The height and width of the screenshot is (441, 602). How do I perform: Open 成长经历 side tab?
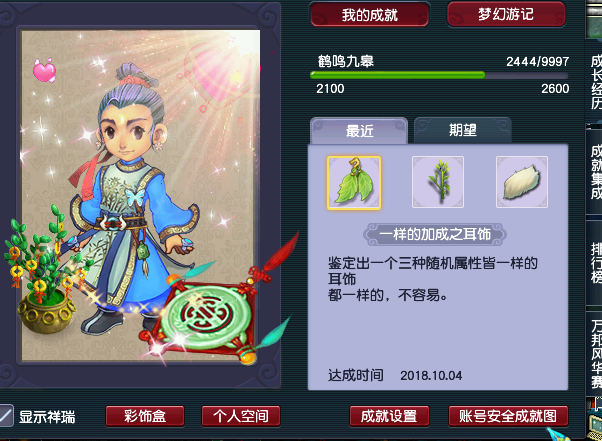tap(595, 81)
